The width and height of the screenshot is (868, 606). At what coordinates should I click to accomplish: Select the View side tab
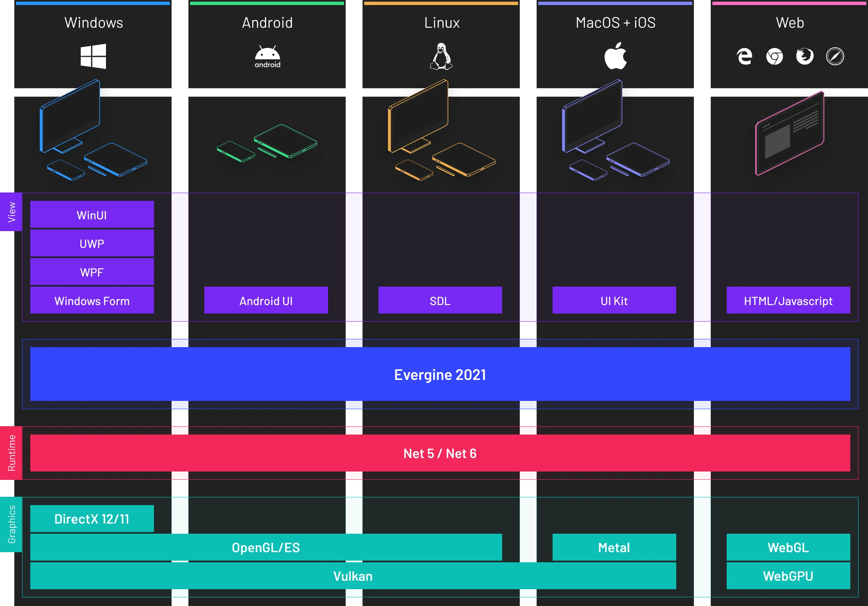pos(11,212)
